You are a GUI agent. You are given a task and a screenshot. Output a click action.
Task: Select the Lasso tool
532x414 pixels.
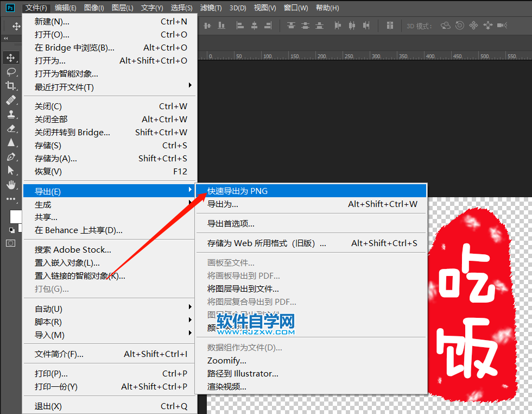(11, 72)
